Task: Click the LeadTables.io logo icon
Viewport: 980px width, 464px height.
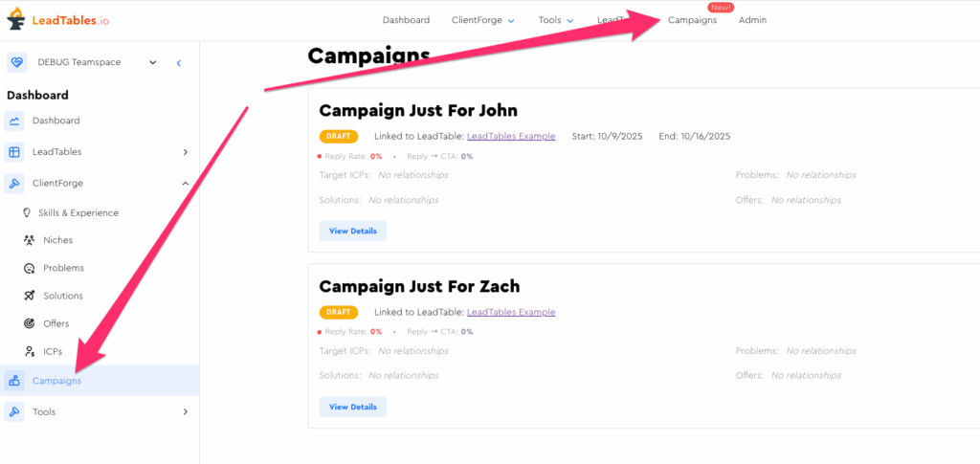Action: point(16,20)
